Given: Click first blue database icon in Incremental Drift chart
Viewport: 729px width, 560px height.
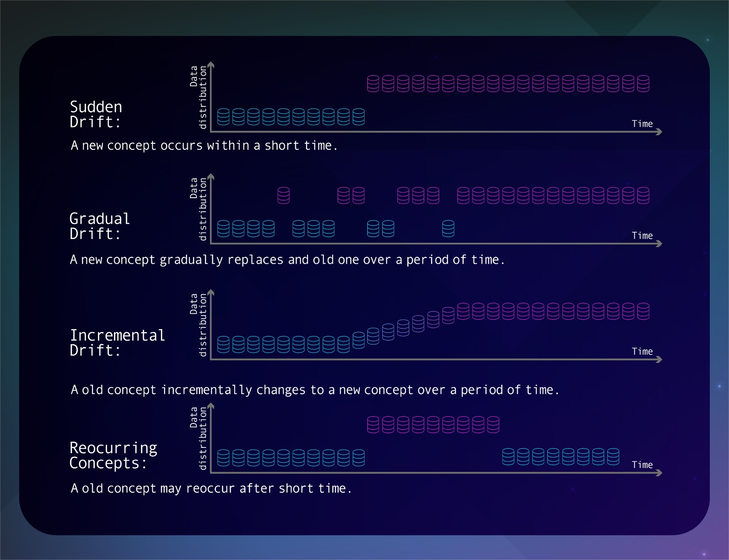Looking at the screenshot, I should (x=223, y=345).
